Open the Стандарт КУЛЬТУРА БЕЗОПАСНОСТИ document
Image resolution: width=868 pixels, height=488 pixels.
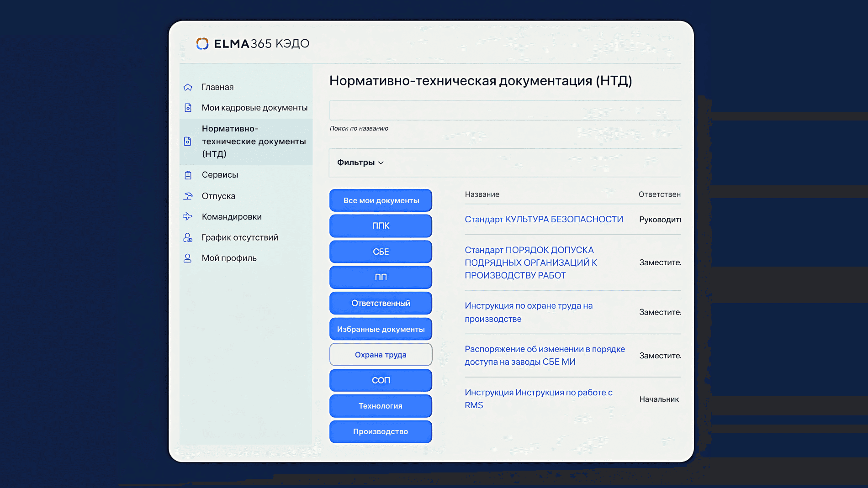tap(544, 219)
